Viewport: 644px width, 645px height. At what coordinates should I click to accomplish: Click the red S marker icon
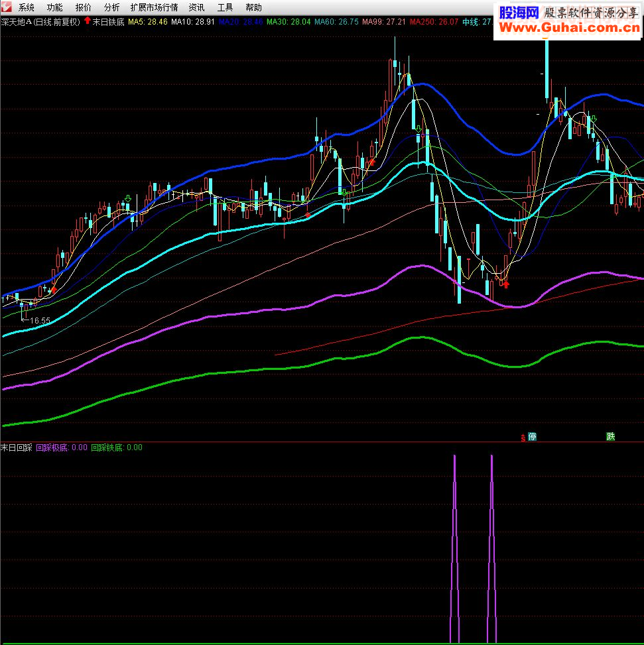[523, 438]
